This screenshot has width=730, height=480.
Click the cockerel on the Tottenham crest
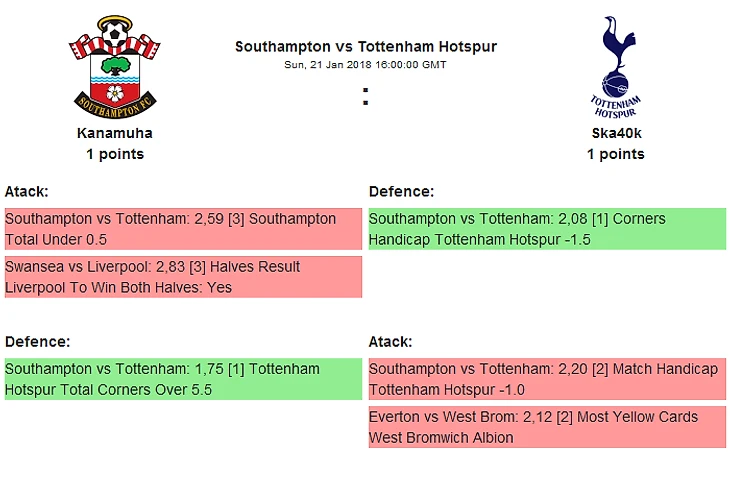pyautogui.click(x=616, y=50)
